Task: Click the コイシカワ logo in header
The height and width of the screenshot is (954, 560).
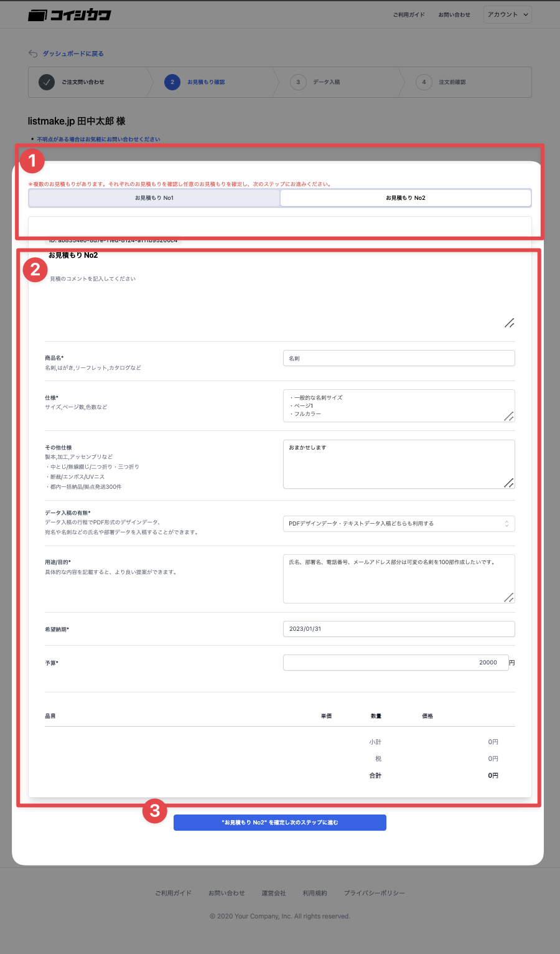Action: [x=69, y=15]
